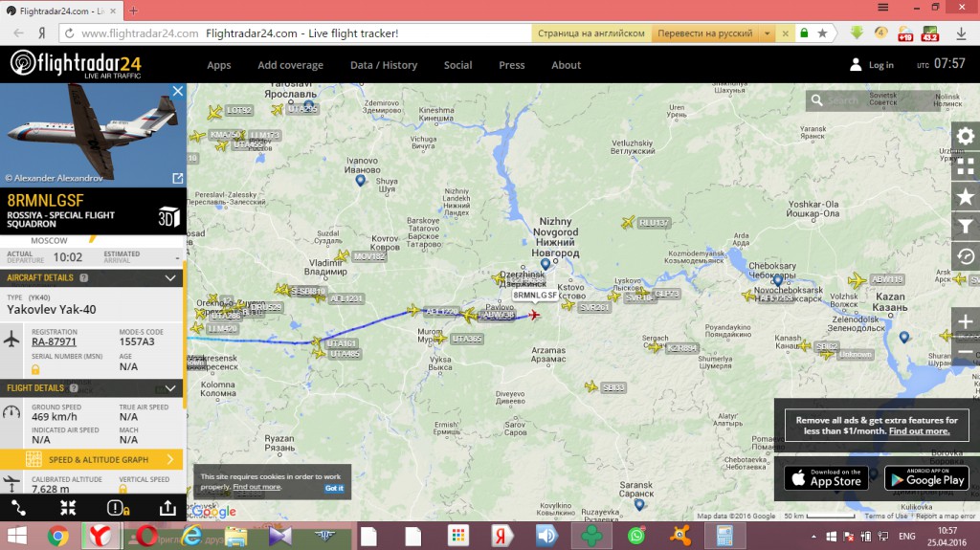This screenshot has width=980, height=550.
Task: Click the Aircraft Details help question mark
Action: [x=84, y=277]
